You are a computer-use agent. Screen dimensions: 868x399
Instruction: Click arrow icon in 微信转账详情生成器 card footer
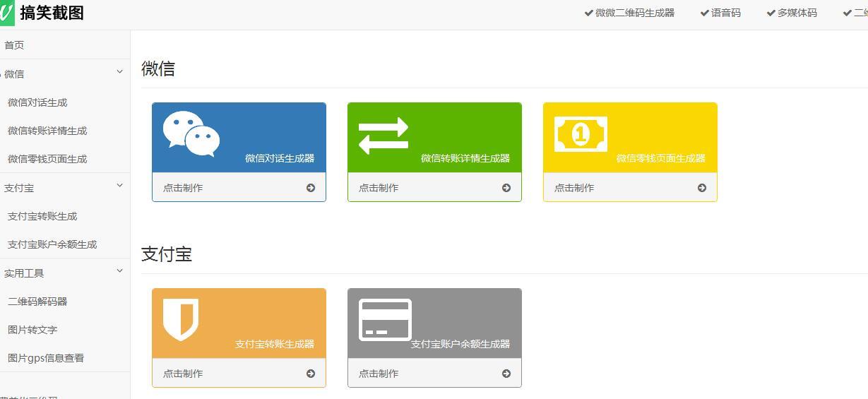click(506, 188)
